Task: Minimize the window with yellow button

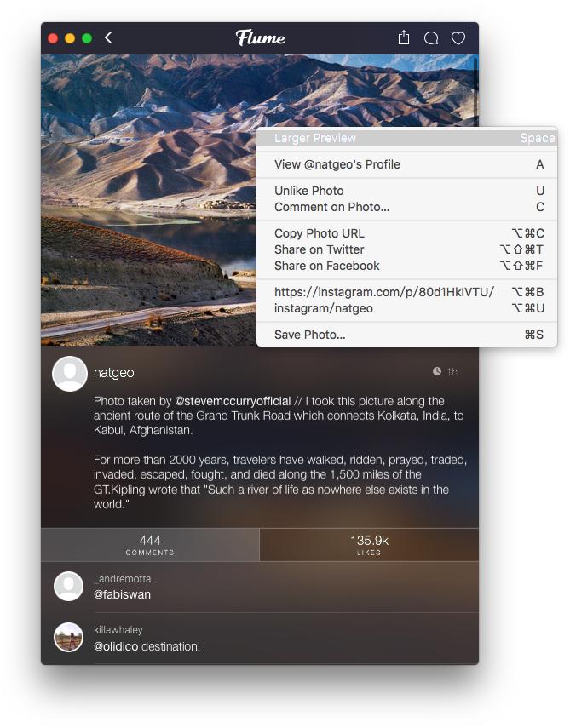Action: tap(70, 38)
